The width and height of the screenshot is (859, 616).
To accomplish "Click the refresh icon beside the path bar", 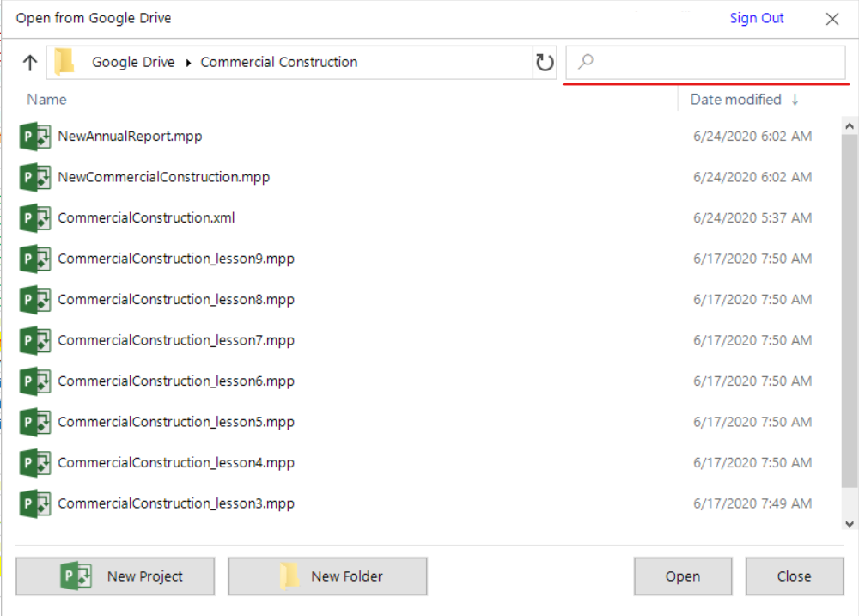I will (545, 63).
